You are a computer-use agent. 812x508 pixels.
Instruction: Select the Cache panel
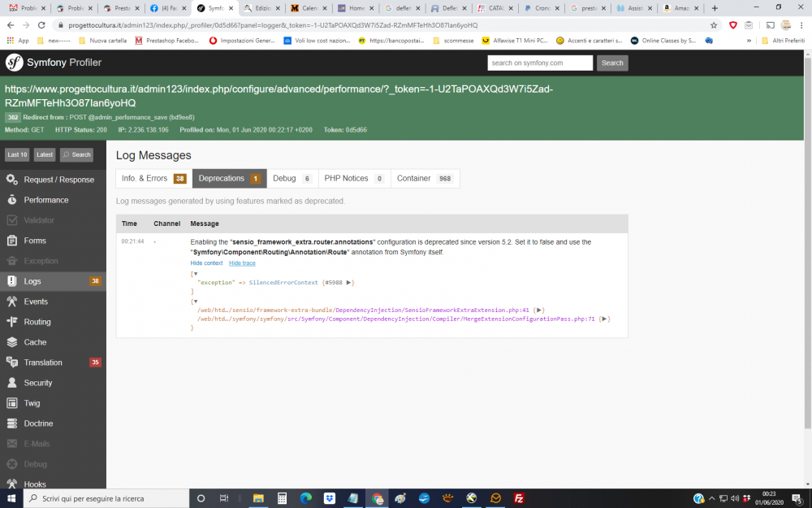(36, 341)
